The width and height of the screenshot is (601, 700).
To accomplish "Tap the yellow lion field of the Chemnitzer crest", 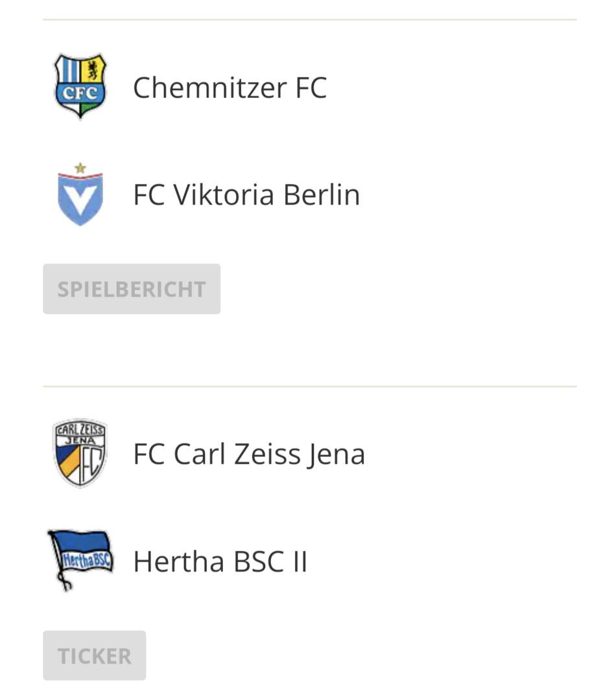I will click(x=92, y=70).
